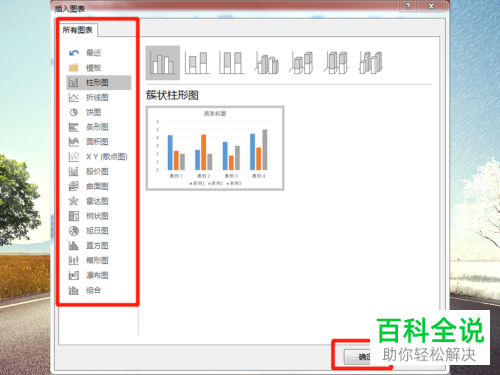Select the 组合 combo chart category
This screenshot has width=500, height=375.
[x=99, y=290]
